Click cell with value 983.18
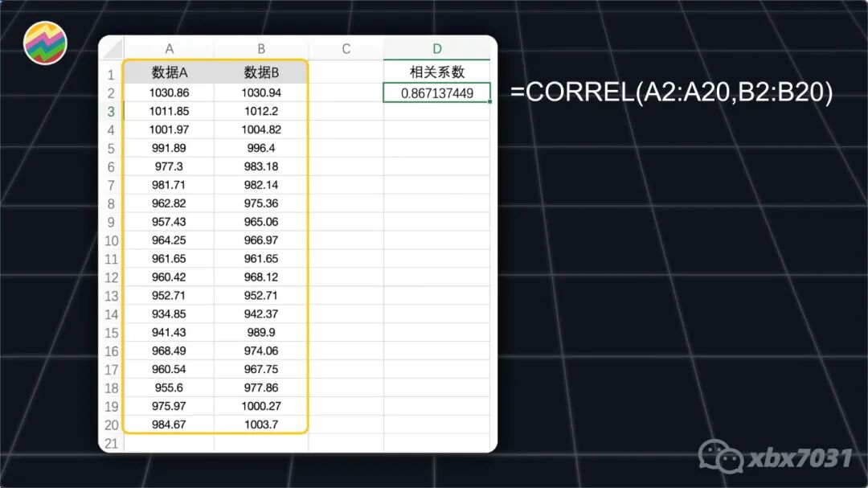Viewport: 868px width, 488px height. click(x=261, y=166)
